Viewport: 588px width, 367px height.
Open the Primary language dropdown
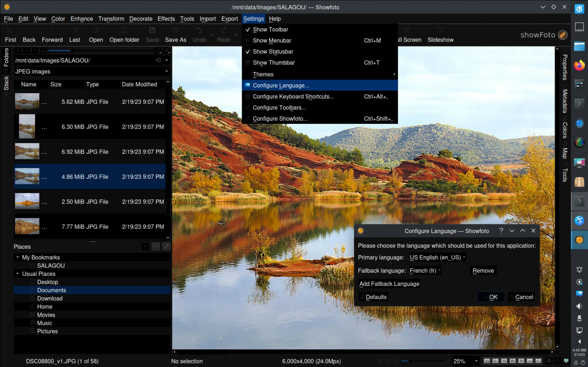point(437,257)
